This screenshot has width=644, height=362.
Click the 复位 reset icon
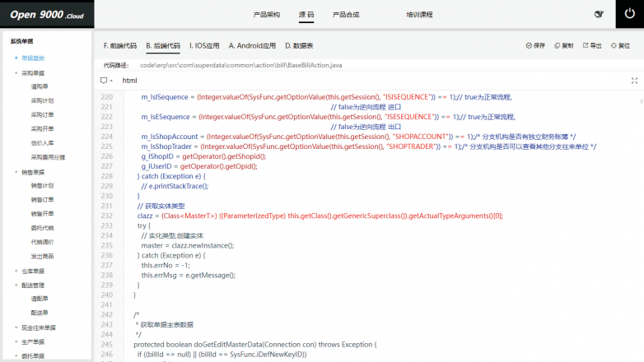coord(614,46)
